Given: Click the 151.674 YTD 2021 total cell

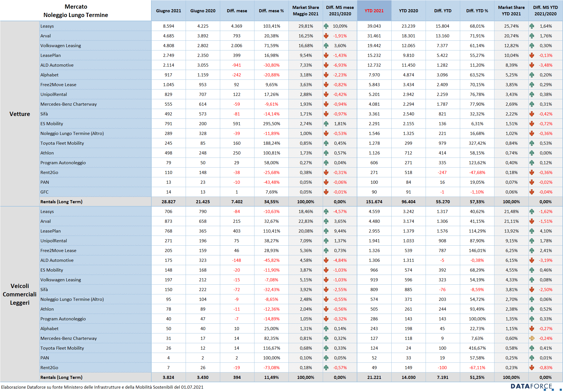Looking at the screenshot, I should pos(374,202).
